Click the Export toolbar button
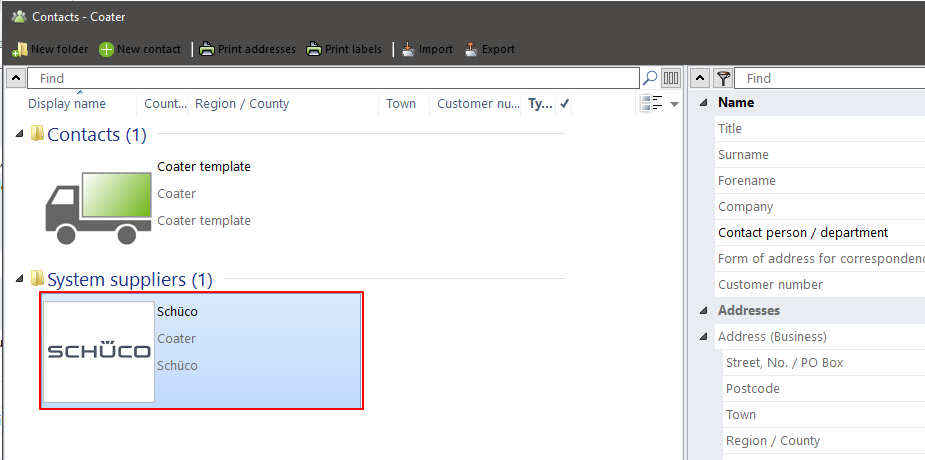 490,49
